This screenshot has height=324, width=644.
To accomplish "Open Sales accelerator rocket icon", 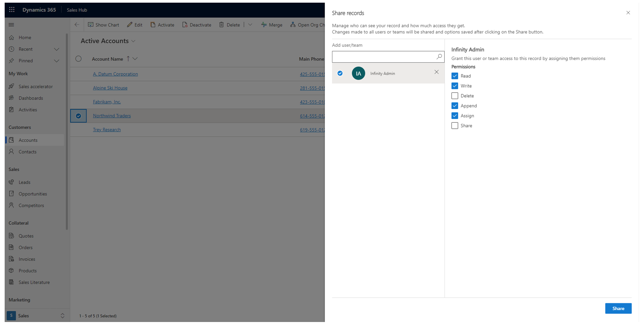I will pos(12,86).
